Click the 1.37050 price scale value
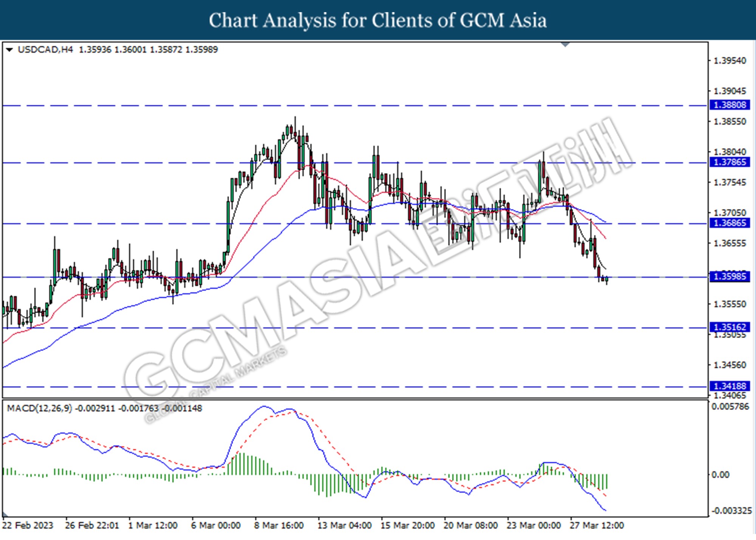This screenshot has width=756, height=540. coord(730,213)
